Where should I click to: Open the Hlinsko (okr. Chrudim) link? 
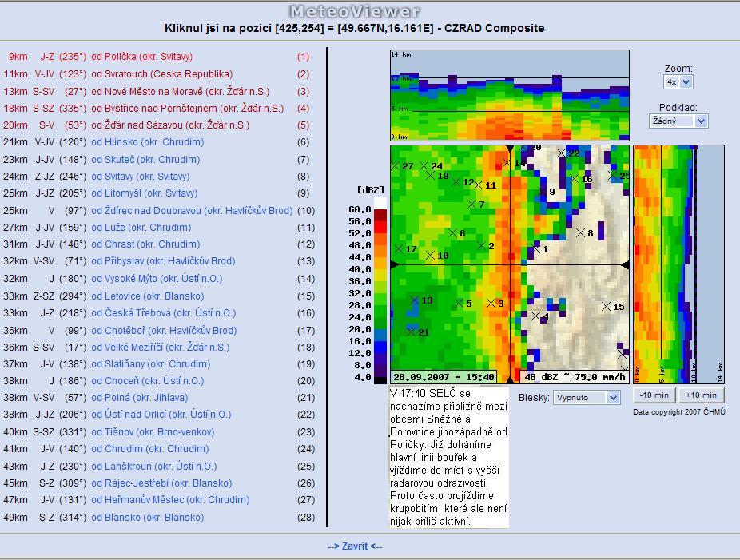148,142
